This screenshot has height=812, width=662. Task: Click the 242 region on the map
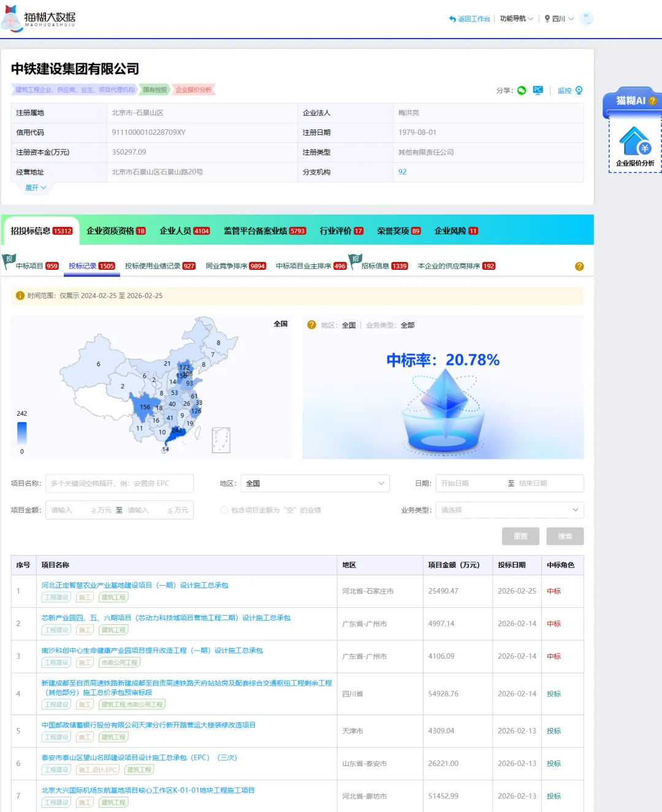pyautogui.click(x=177, y=431)
